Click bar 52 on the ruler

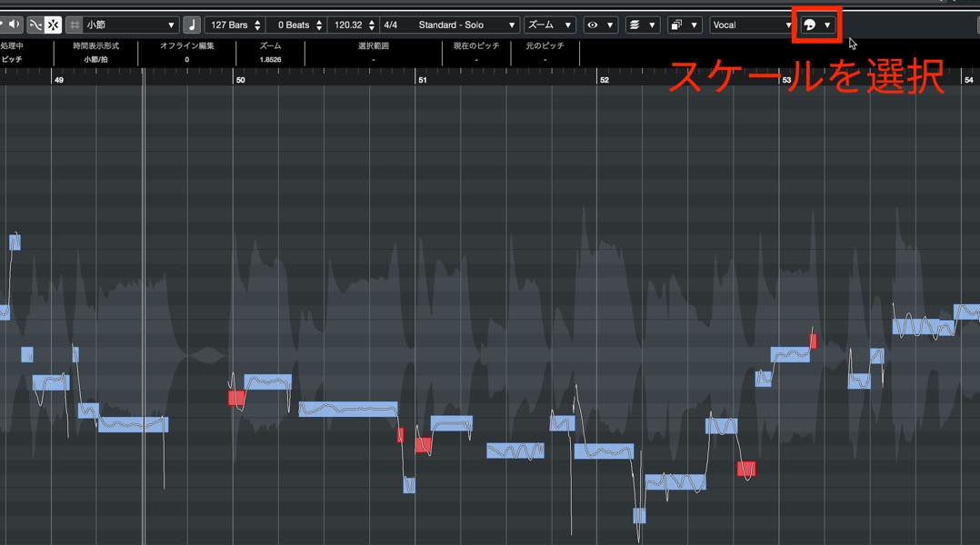[605, 80]
